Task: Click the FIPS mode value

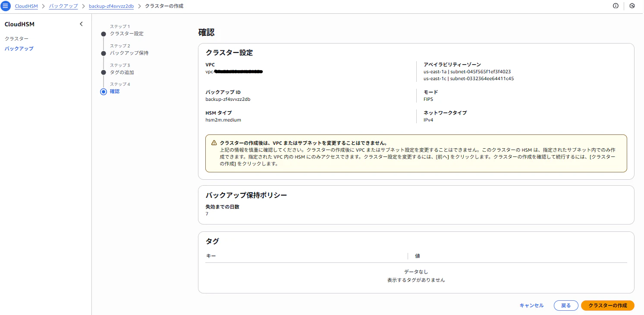Action: [428, 99]
